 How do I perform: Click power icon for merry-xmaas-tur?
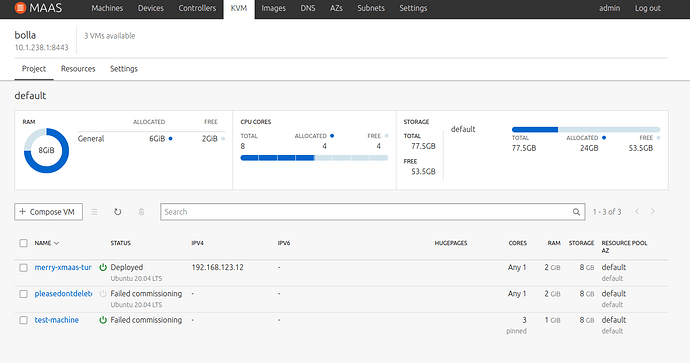103,268
